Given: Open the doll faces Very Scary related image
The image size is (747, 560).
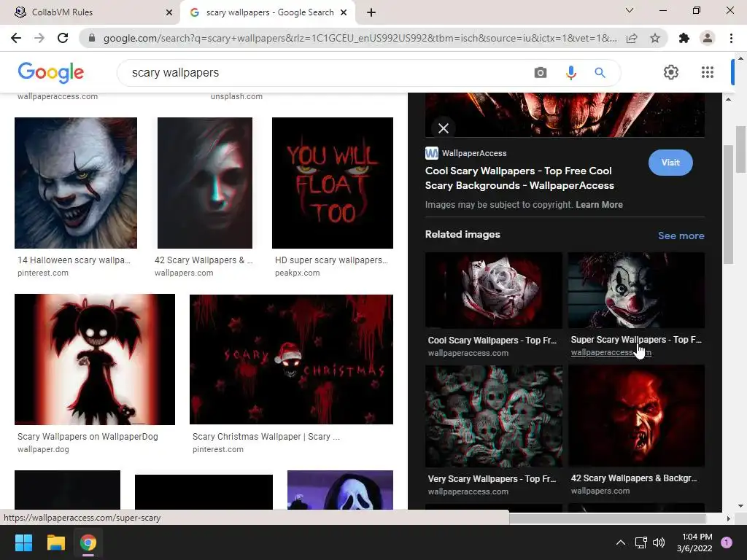Looking at the screenshot, I should [494, 416].
